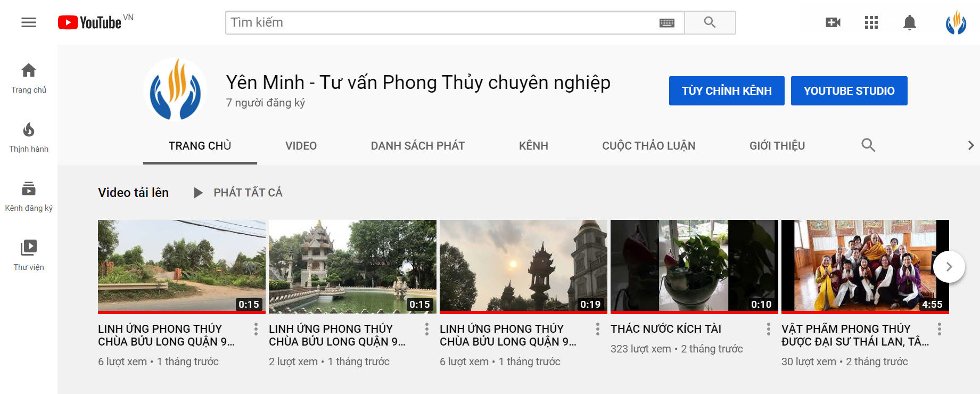Screen dimensions: 980x394
Task: Open options menu for VẬT PHẨM PHONG THỦY video
Action: (x=940, y=329)
